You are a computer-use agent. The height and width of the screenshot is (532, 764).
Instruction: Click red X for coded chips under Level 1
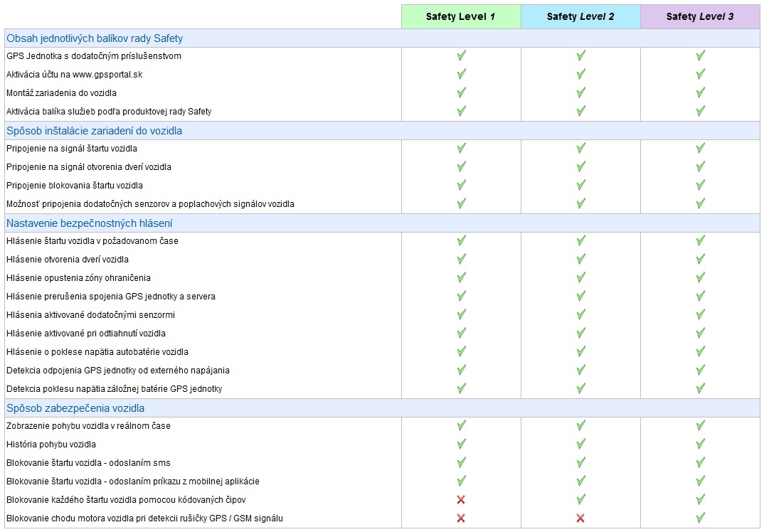pos(461,500)
